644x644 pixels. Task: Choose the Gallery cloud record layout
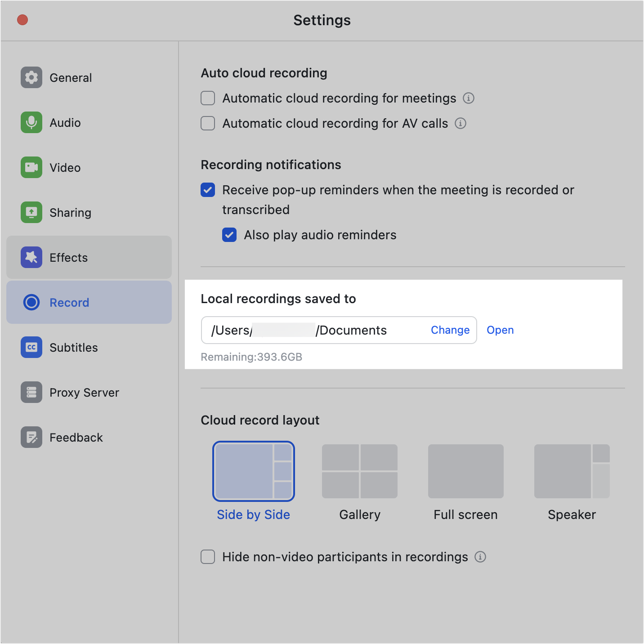[x=360, y=471]
